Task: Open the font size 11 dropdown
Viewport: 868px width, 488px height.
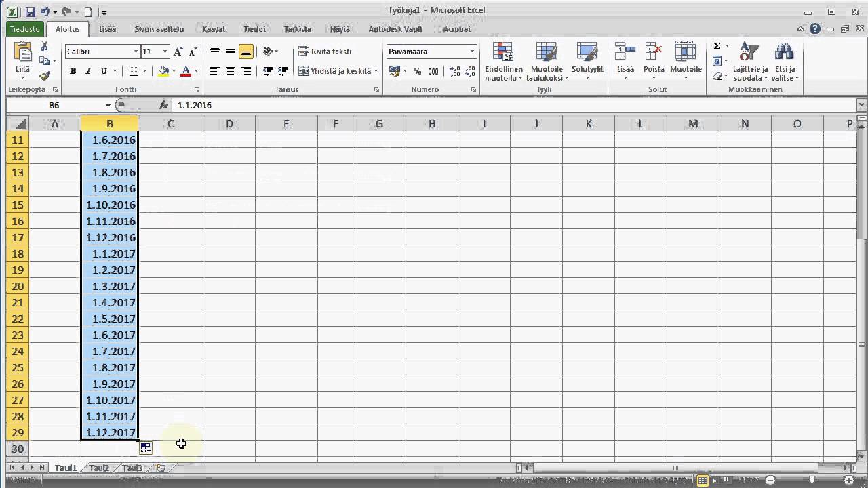Action: pyautogui.click(x=164, y=52)
